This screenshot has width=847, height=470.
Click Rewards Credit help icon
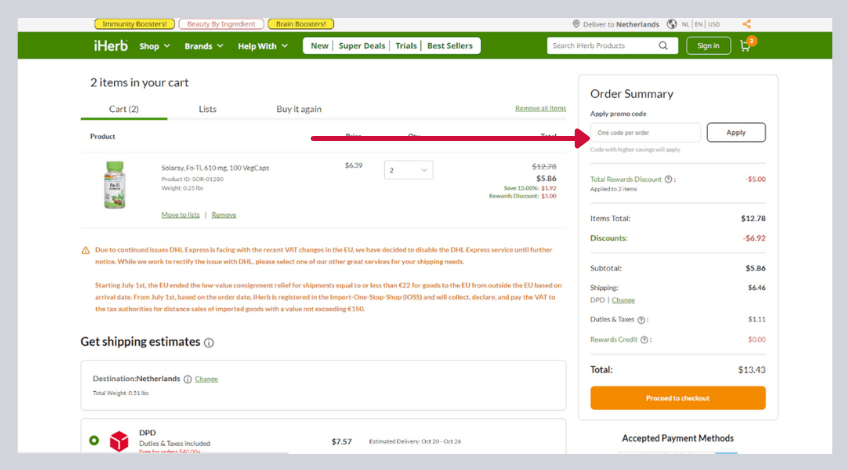point(647,340)
